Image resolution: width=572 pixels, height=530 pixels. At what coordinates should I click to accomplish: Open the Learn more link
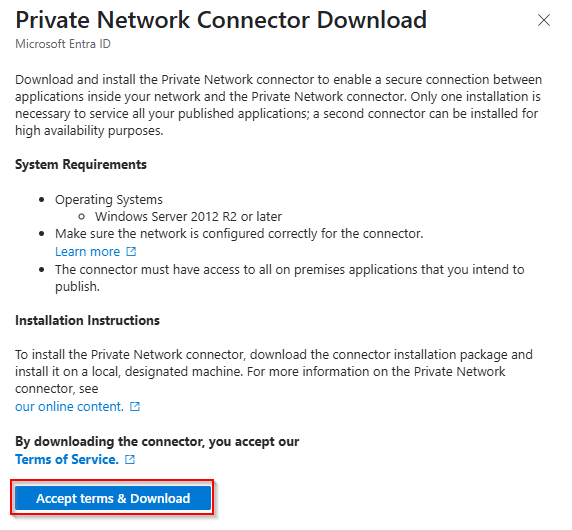(x=88, y=252)
